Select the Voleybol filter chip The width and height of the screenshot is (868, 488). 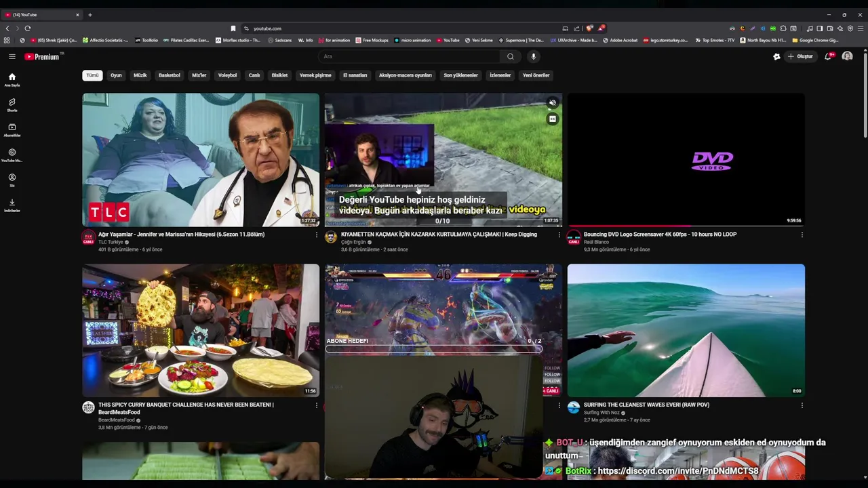tap(228, 75)
